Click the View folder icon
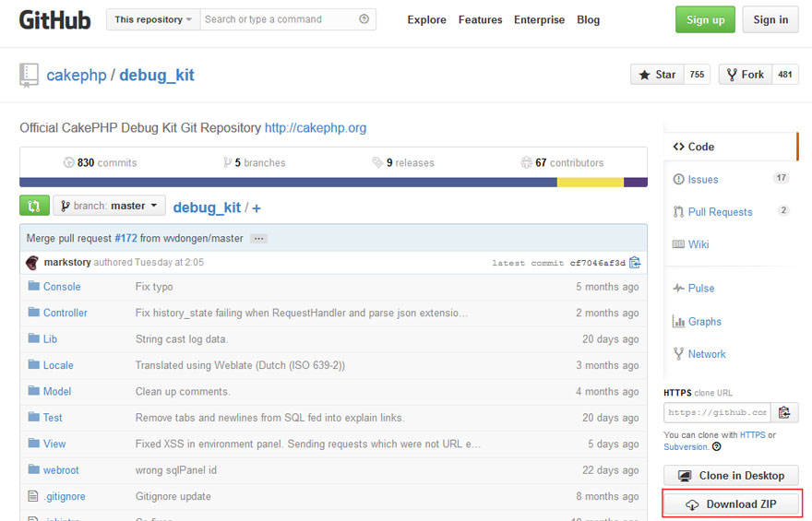Screen dimensions: 812x521 pyautogui.click(x=33, y=443)
